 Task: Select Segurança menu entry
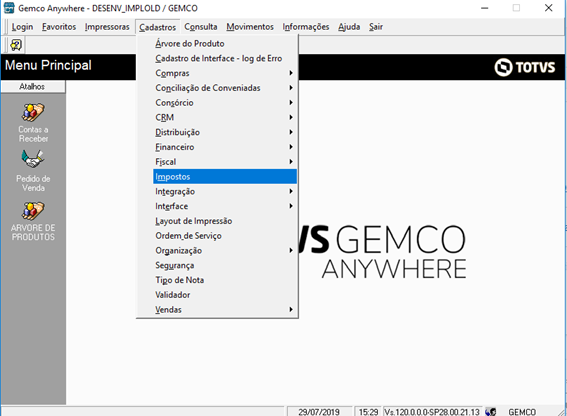(225, 266)
